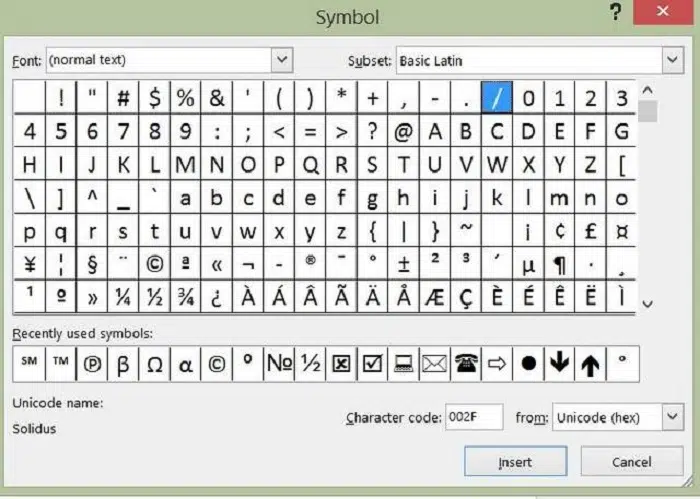Select the alpha α recent symbol

coord(186,364)
